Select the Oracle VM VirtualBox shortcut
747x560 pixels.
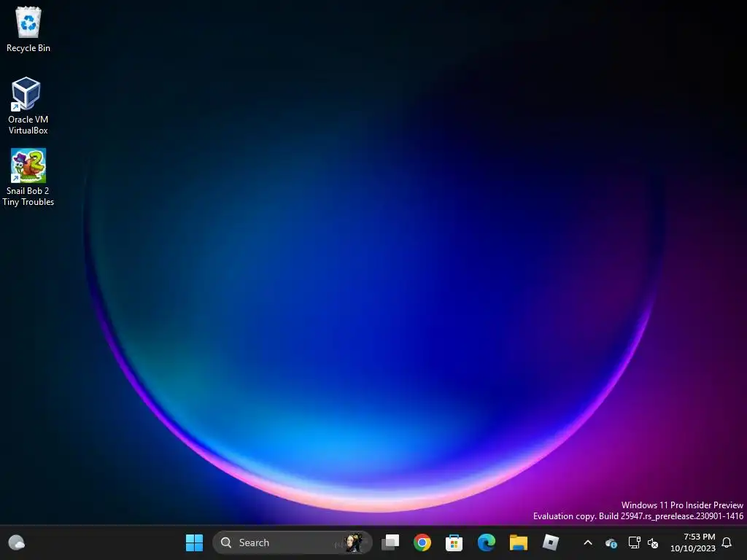pos(28,106)
